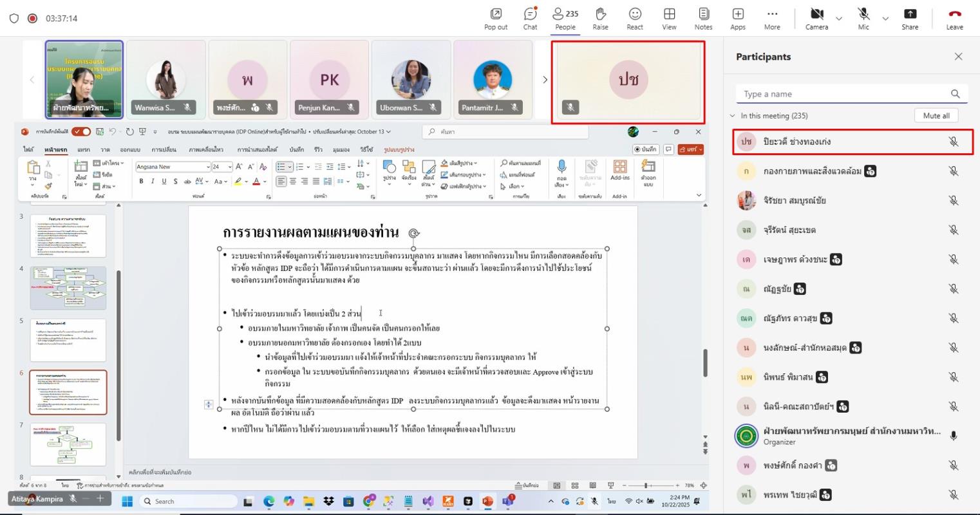This screenshot has height=515, width=980.
Task: Close the Participants panel
Action: click(x=958, y=57)
